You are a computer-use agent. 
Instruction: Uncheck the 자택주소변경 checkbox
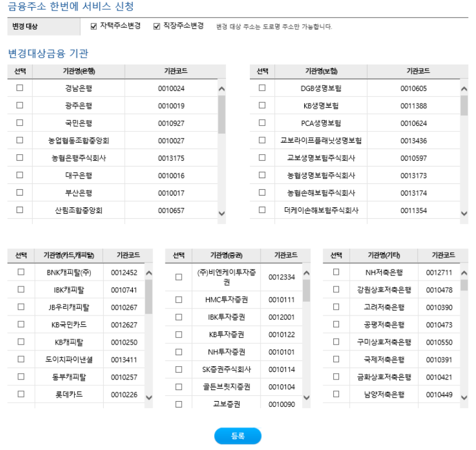(94, 26)
